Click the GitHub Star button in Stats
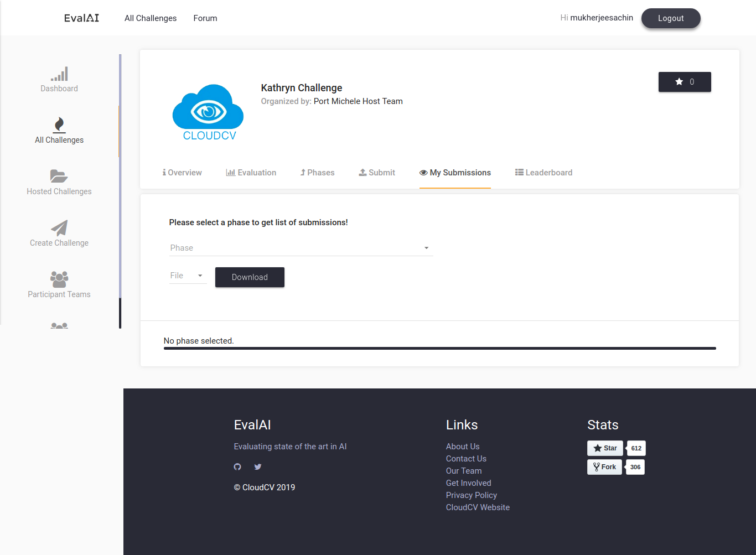Viewport: 756px width, 555px height. click(x=605, y=448)
